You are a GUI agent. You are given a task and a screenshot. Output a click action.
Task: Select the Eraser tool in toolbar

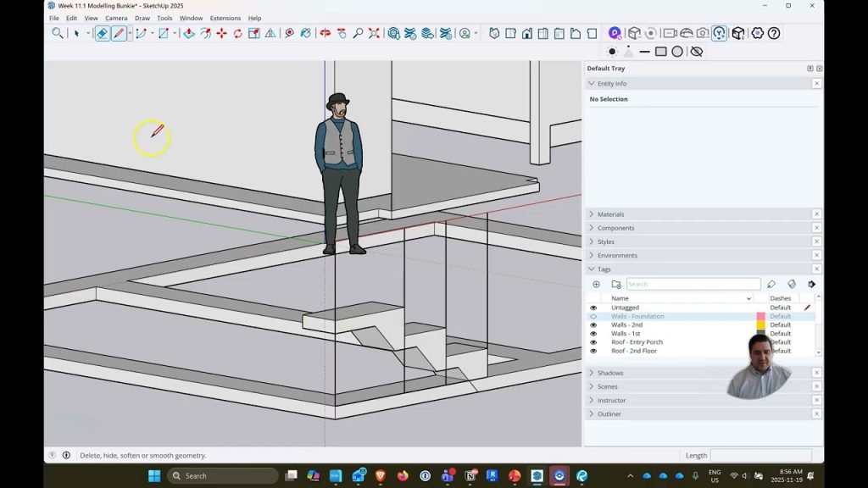pos(102,34)
